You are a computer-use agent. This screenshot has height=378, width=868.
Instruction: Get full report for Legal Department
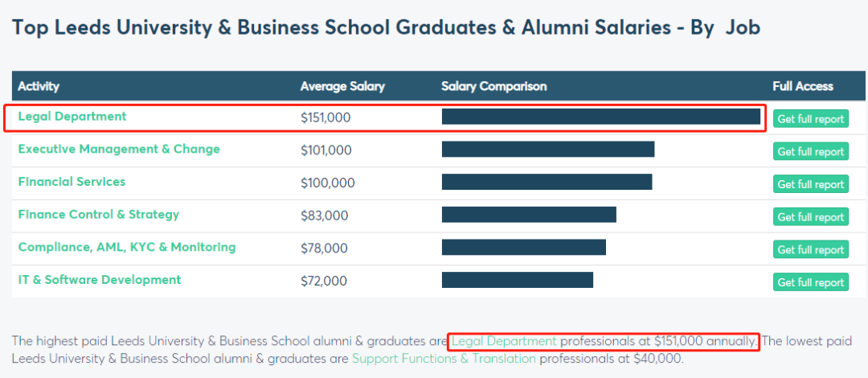(810, 119)
